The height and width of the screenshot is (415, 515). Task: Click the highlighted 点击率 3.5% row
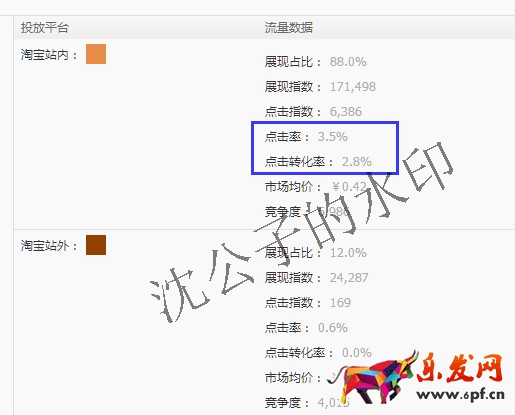(x=306, y=137)
